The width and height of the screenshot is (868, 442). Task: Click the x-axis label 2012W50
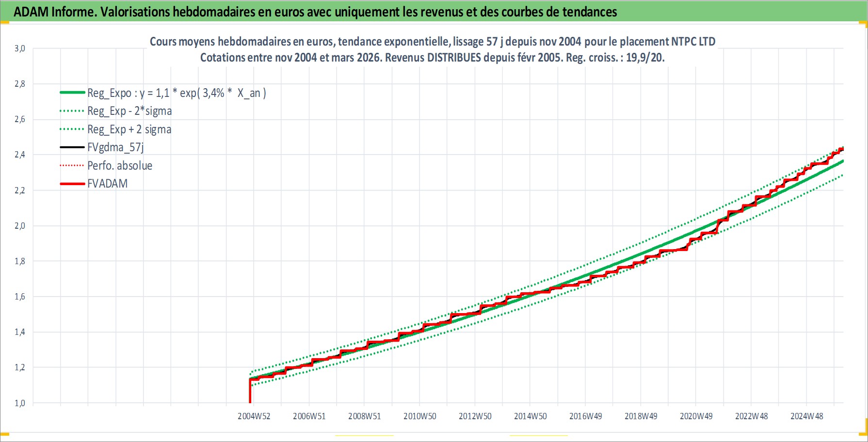tap(475, 416)
